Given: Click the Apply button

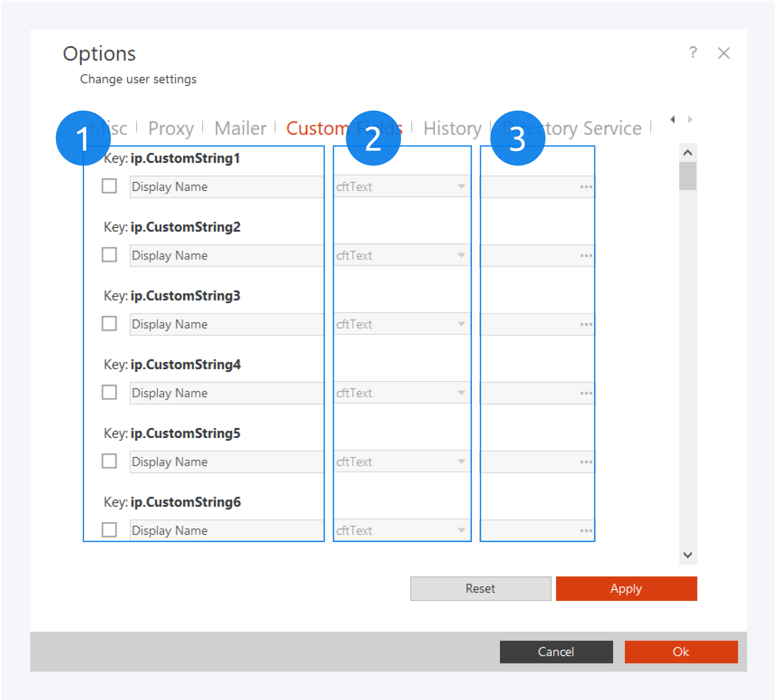Looking at the screenshot, I should (x=626, y=588).
